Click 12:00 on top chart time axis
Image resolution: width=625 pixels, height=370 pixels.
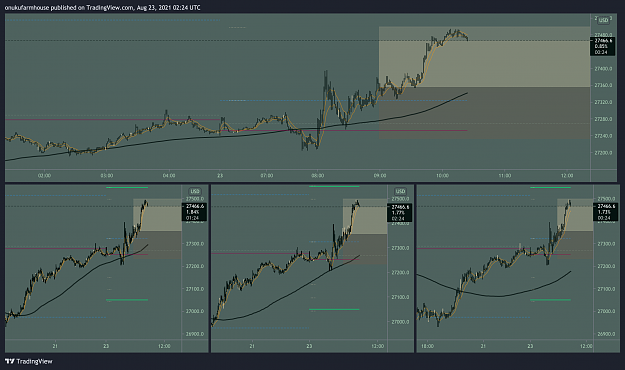click(567, 175)
